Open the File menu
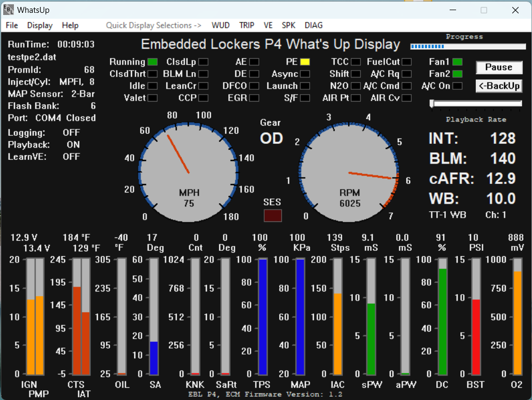 pos(12,25)
